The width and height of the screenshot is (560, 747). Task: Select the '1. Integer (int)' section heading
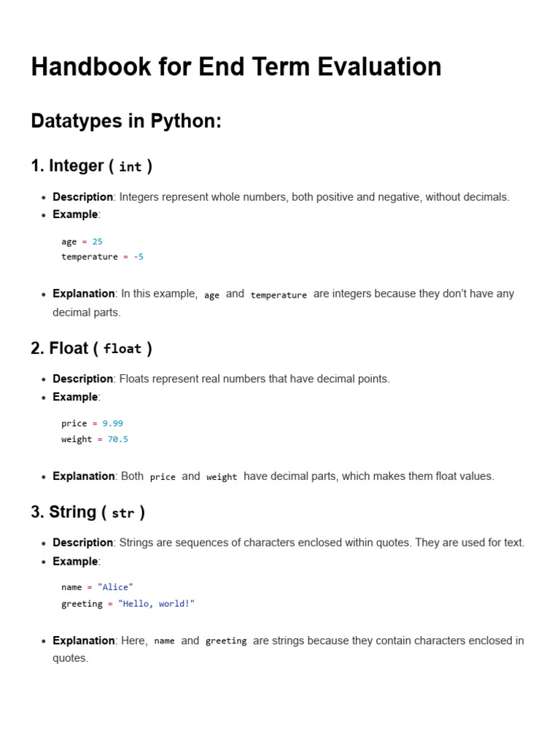(91, 166)
